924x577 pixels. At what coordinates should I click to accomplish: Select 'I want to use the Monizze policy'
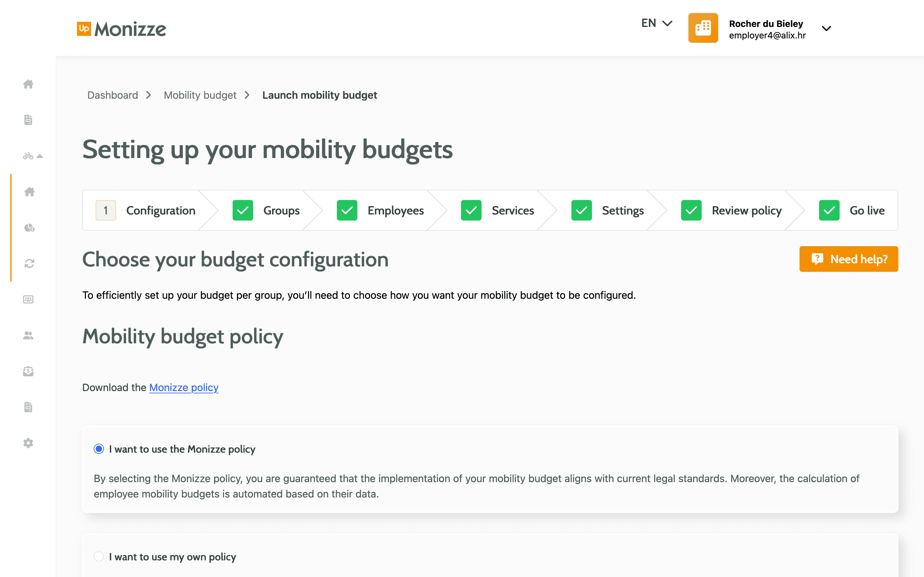pyautogui.click(x=99, y=449)
